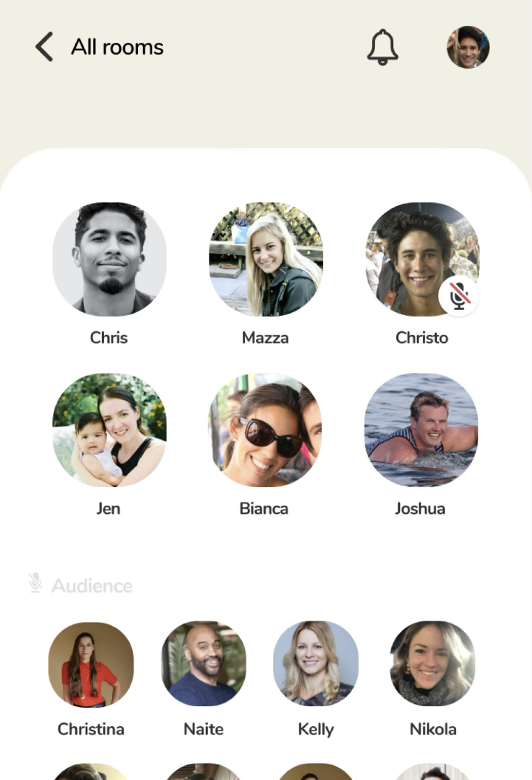Select Naite's audience avatar

[204, 663]
